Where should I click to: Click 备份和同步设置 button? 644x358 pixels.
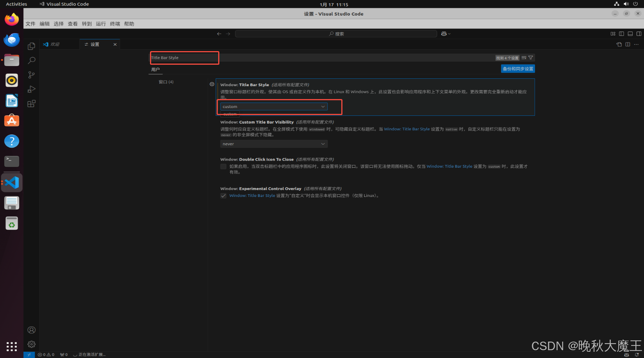tap(518, 69)
